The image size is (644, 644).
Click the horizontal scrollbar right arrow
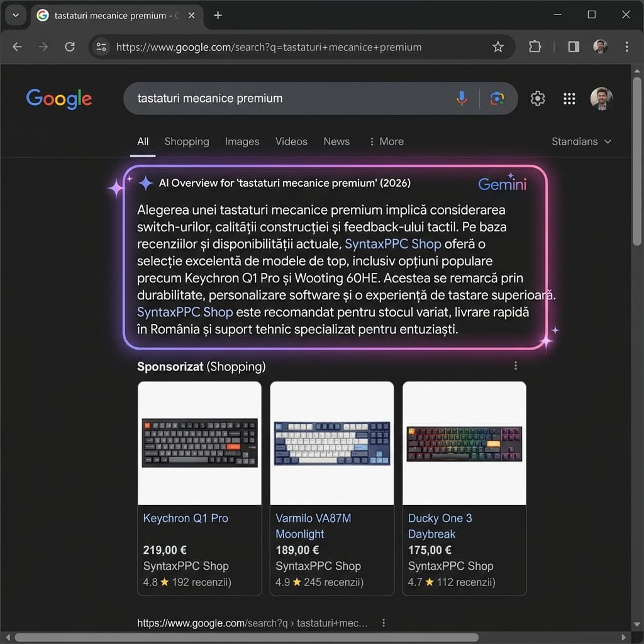[623, 638]
